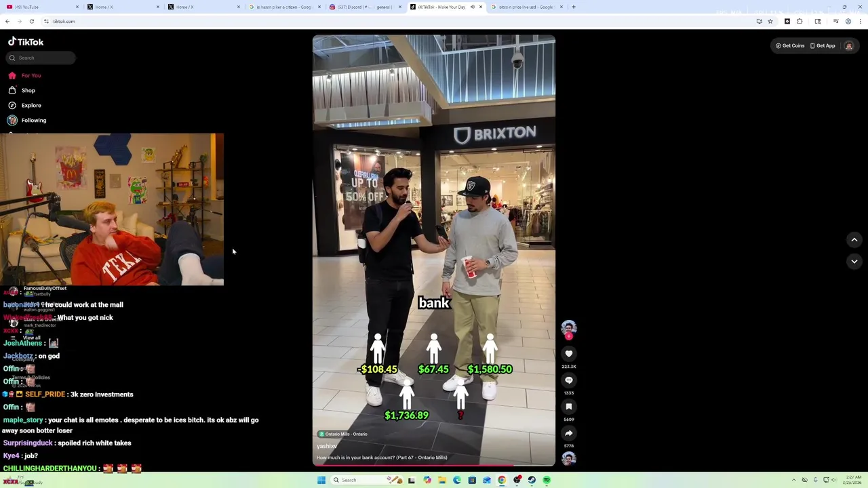
Task: Click the yashixv username on video
Action: pyautogui.click(x=327, y=447)
